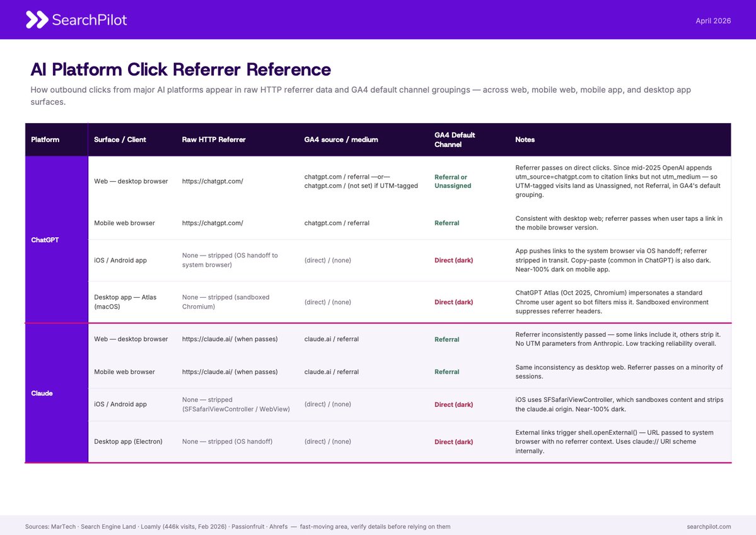
Task: Click the 'Desktop app — Atlas (macOS)' cell
Action: point(125,302)
